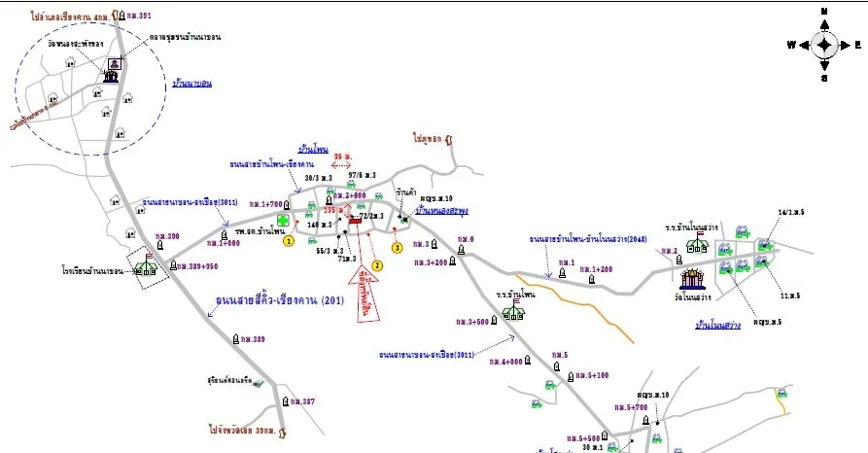Click the milestone marker at กม.1+700

click(287, 204)
